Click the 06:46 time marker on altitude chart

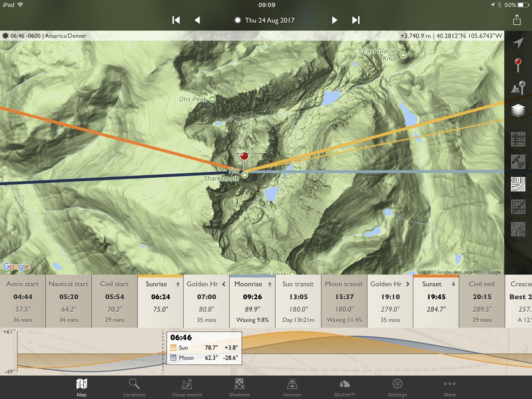181,338
